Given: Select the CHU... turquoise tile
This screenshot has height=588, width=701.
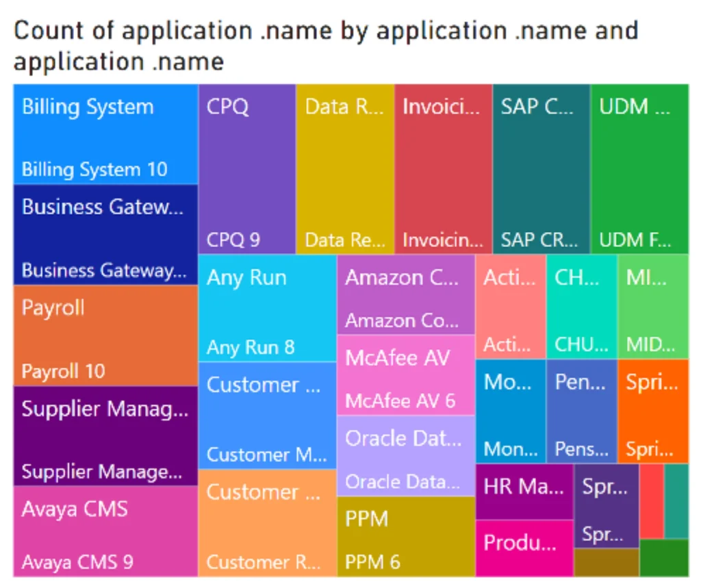Looking at the screenshot, I should click(582, 307).
